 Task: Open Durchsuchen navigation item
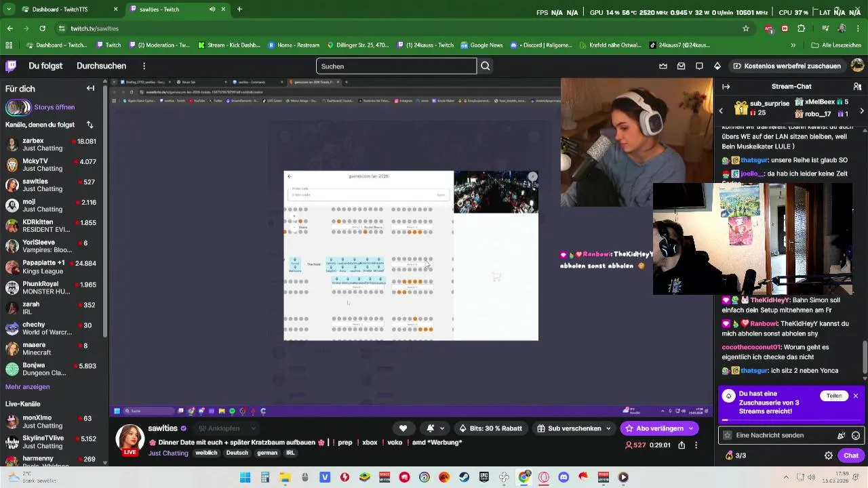(101, 66)
